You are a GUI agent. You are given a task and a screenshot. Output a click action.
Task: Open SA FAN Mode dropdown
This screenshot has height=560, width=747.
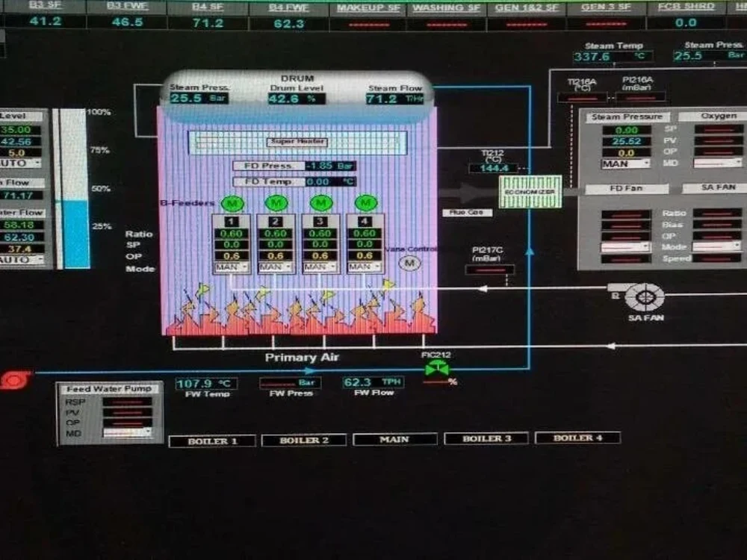(x=716, y=246)
